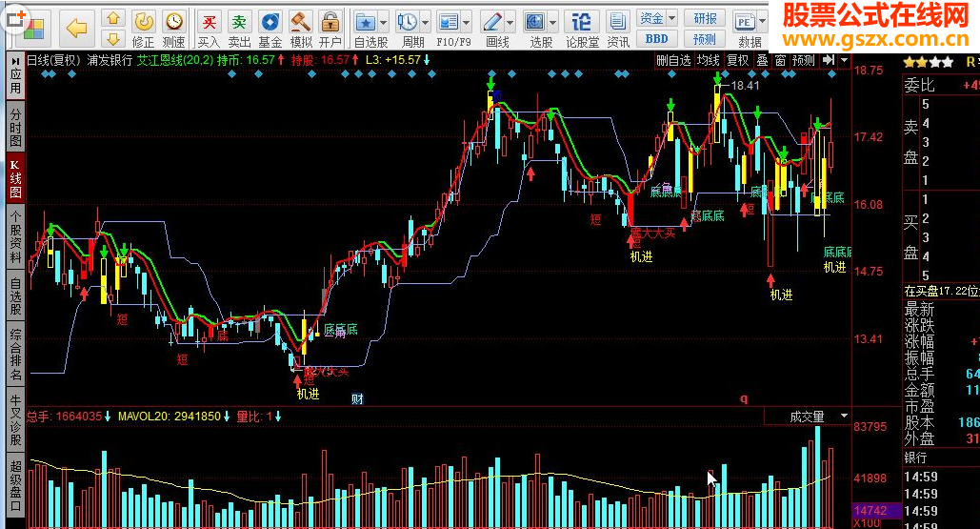Click the up arrow page icon
This screenshot has height=529, width=980.
click(113, 18)
